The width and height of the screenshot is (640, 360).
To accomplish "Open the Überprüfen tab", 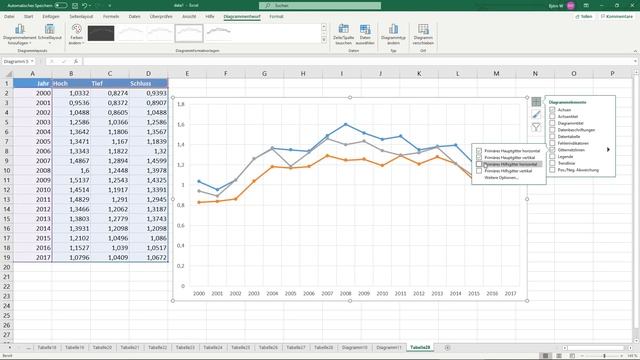I will tap(161, 16).
